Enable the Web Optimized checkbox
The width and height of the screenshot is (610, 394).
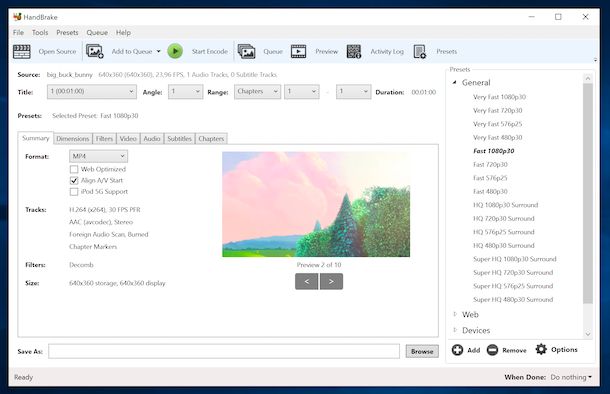[x=74, y=169]
